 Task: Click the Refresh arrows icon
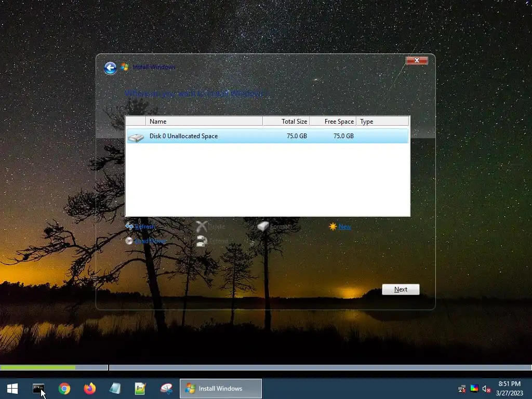point(129,227)
